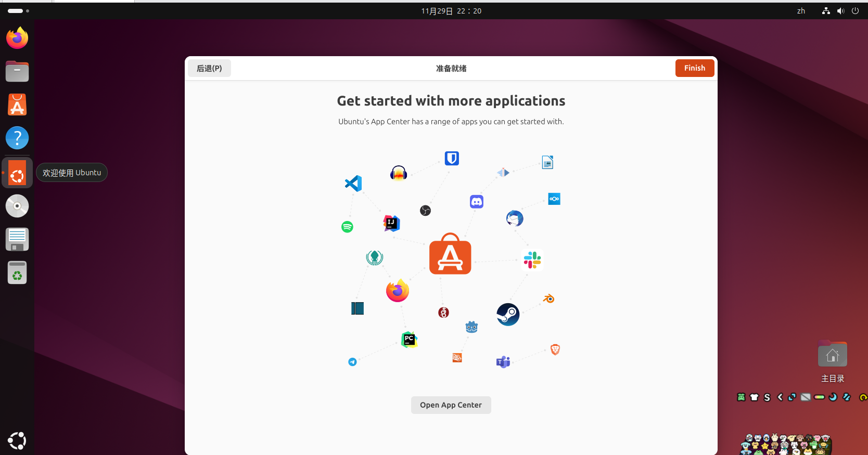Click the IntelliJ IDEA icon
868x455 pixels.
(x=391, y=223)
